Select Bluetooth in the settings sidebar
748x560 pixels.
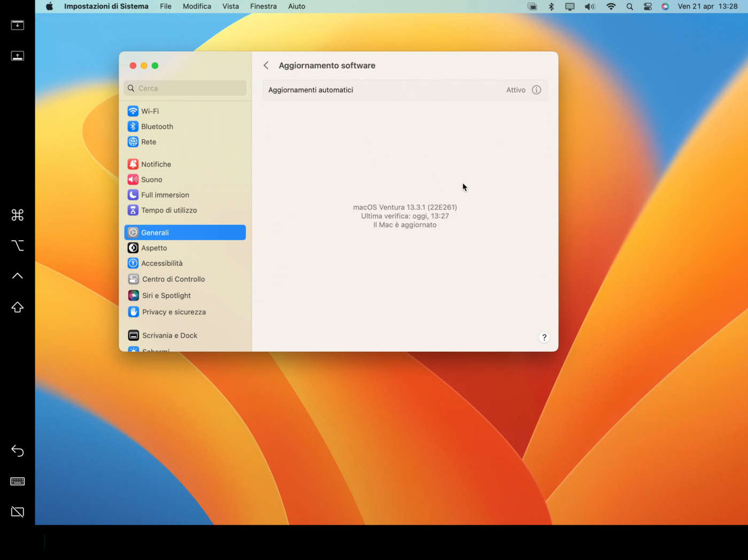coord(157,127)
